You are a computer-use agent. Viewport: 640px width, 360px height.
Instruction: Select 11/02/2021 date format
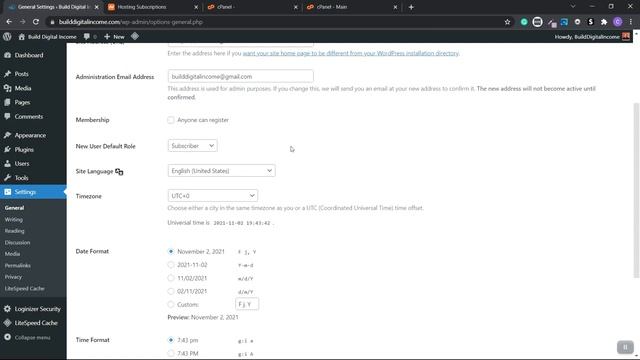(171, 278)
